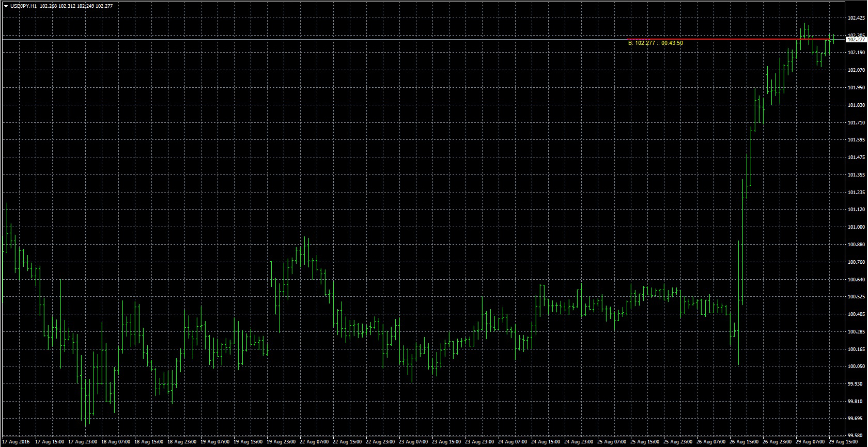This screenshot has width=868, height=447.
Task: Click the 22 Aug 15:00 time axis label
Action: [347, 442]
